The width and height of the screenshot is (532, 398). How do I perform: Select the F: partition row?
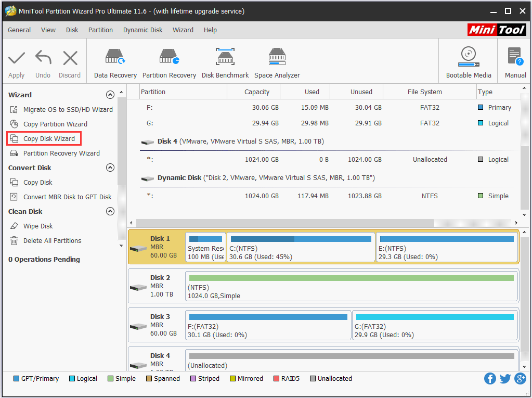tap(330, 108)
